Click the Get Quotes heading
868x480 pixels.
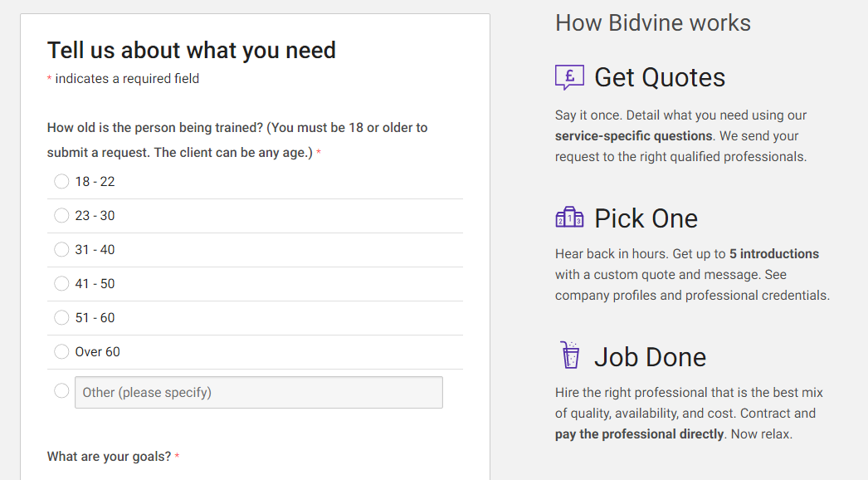click(x=660, y=77)
